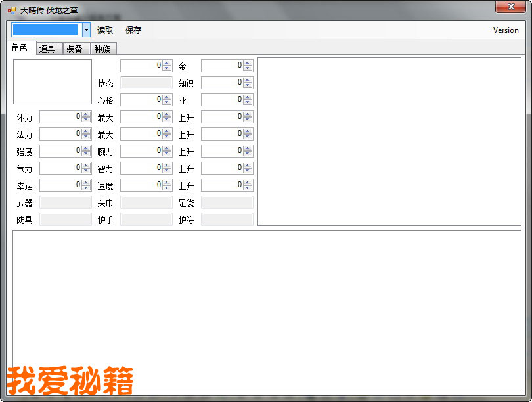Image resolution: width=532 pixels, height=402 pixels.
Task: Increase the 金 value with up arrow
Action: 248,63
